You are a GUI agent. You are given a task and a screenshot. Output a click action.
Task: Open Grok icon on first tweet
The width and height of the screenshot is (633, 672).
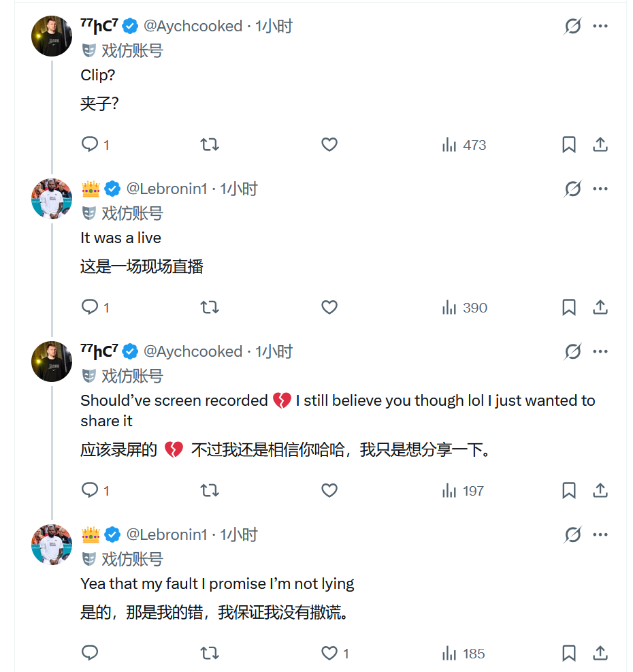(x=572, y=27)
